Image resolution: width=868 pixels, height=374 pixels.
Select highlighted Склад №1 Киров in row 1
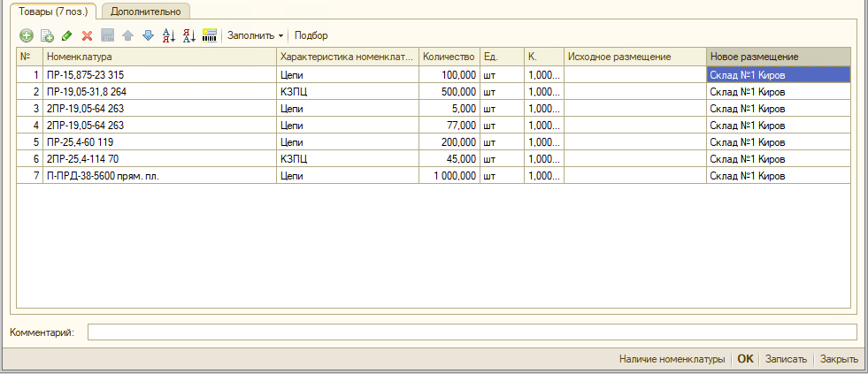[779, 74]
